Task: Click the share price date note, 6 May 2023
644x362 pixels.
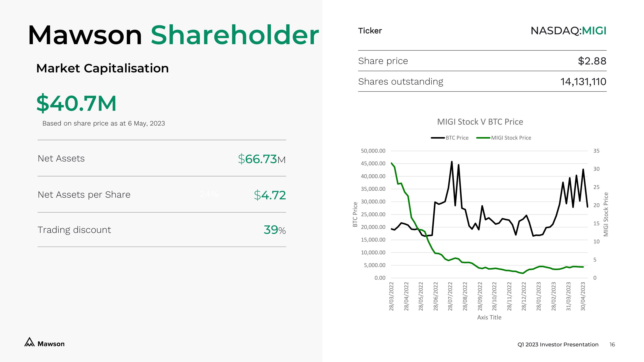Action: point(104,123)
